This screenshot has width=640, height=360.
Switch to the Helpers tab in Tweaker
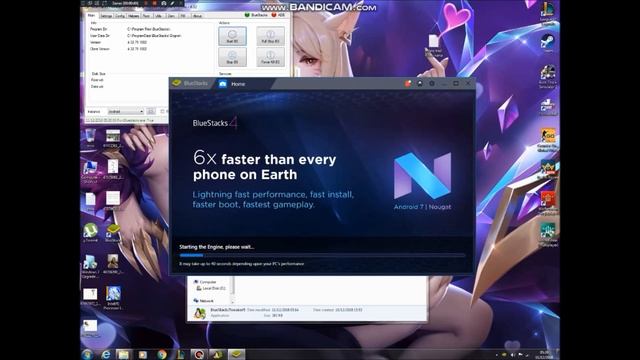[x=133, y=16]
